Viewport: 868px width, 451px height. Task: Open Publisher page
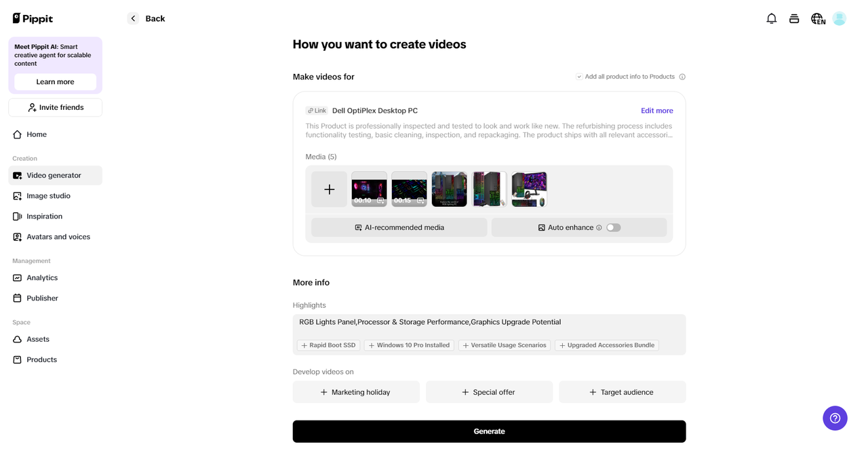56,298
